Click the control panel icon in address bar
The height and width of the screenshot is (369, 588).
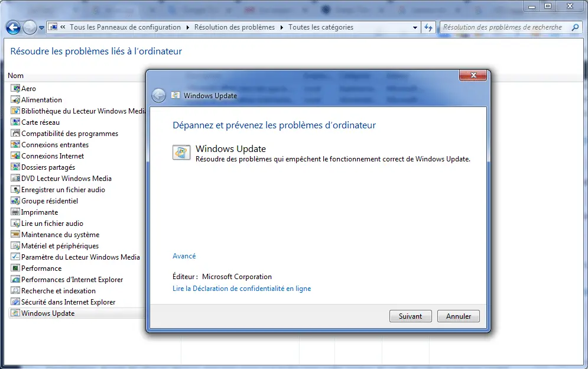pos(53,27)
